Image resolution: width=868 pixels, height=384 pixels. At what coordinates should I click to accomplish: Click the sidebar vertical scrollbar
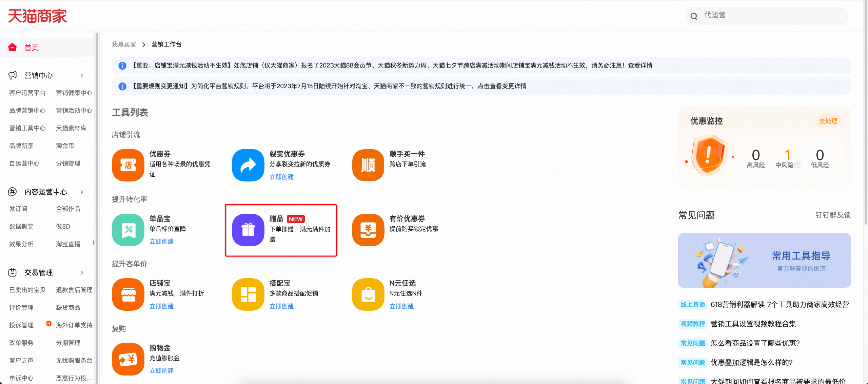click(x=97, y=208)
